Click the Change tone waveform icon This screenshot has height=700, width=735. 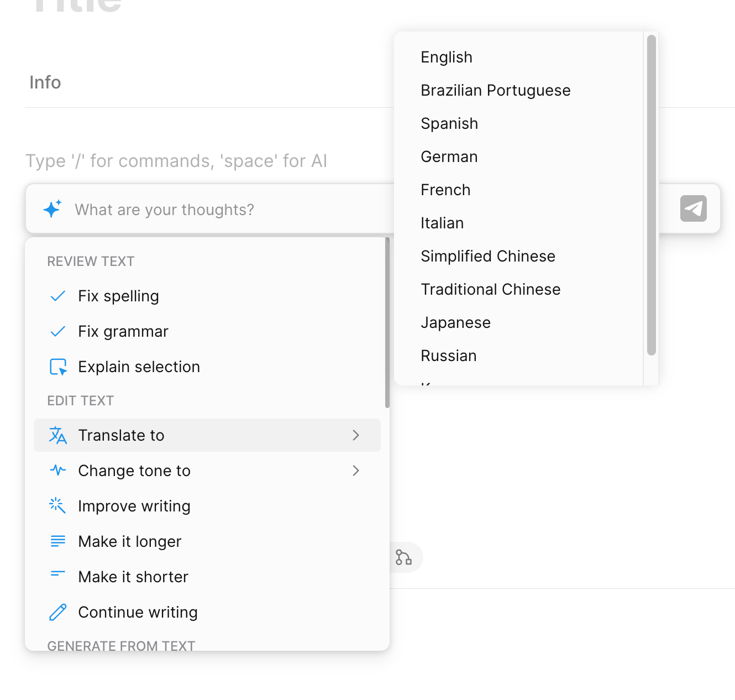pyautogui.click(x=58, y=471)
